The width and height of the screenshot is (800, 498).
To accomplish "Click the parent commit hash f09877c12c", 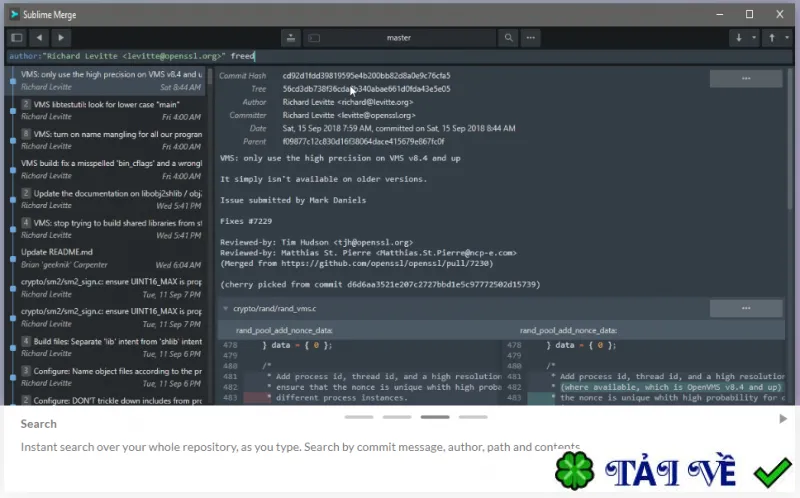I will click(x=363, y=141).
